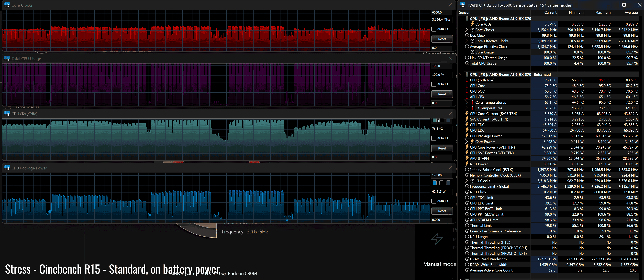Tick Auto Fit for Total CPU Usage graph

(434, 84)
